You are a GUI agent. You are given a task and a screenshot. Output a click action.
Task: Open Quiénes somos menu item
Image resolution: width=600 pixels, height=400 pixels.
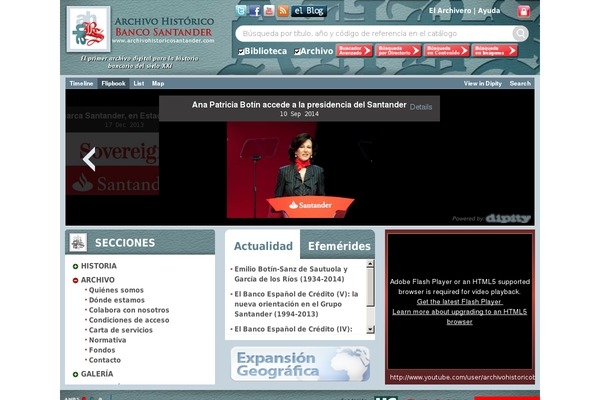[x=116, y=290]
